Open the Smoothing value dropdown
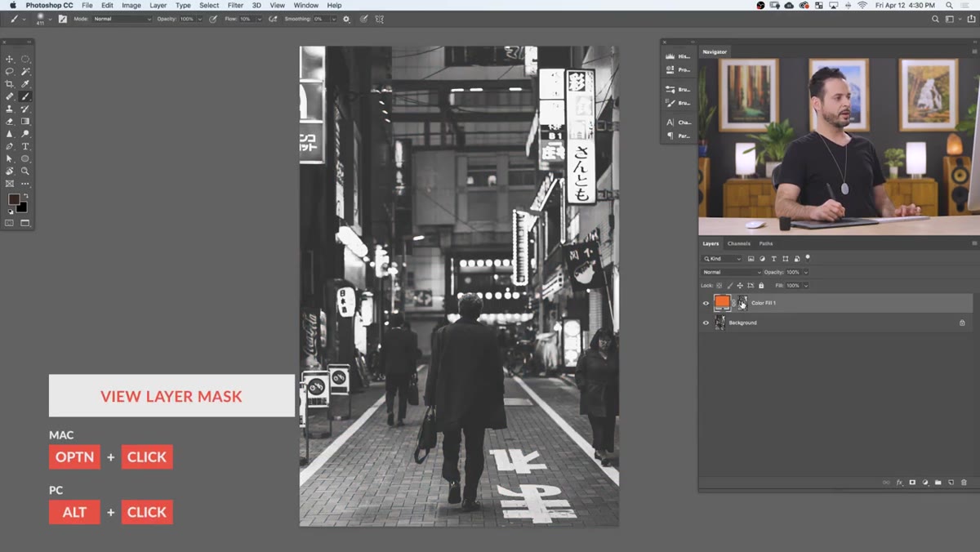This screenshot has width=980, height=552. pos(333,19)
